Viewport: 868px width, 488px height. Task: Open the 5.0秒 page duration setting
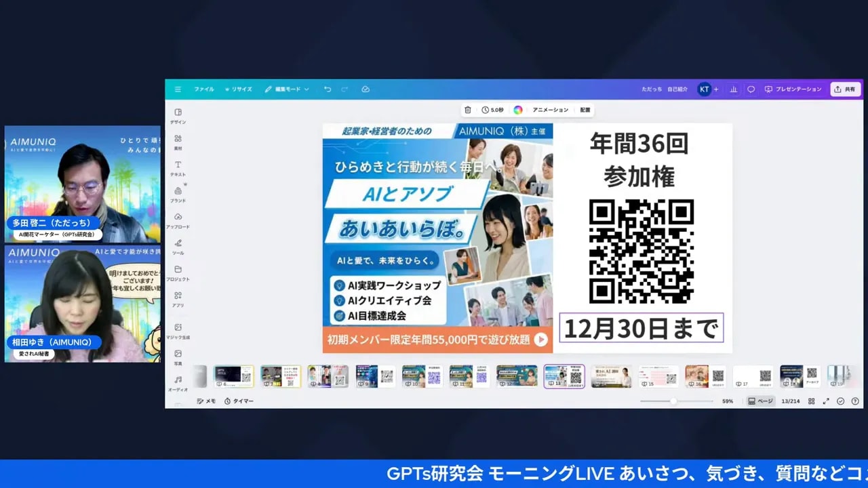[493, 110]
